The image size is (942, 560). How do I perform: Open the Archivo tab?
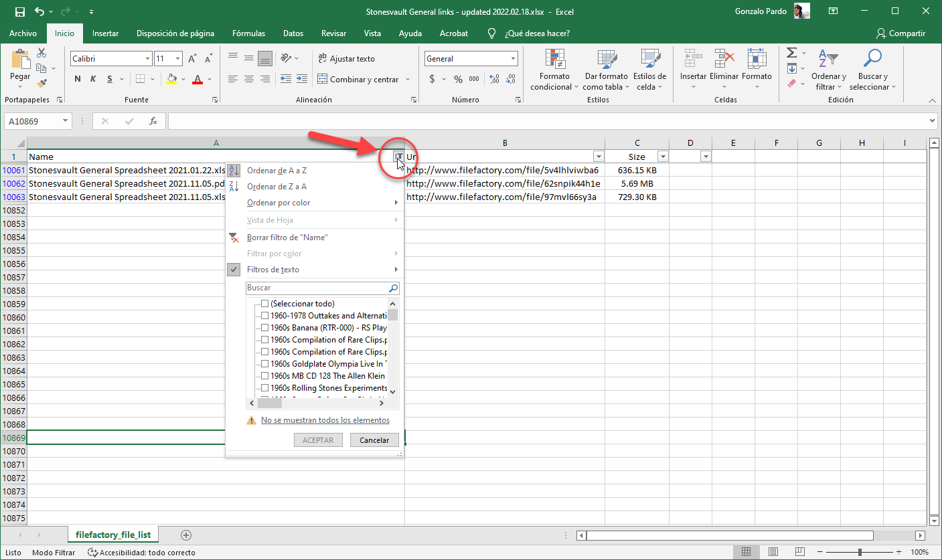23,33
